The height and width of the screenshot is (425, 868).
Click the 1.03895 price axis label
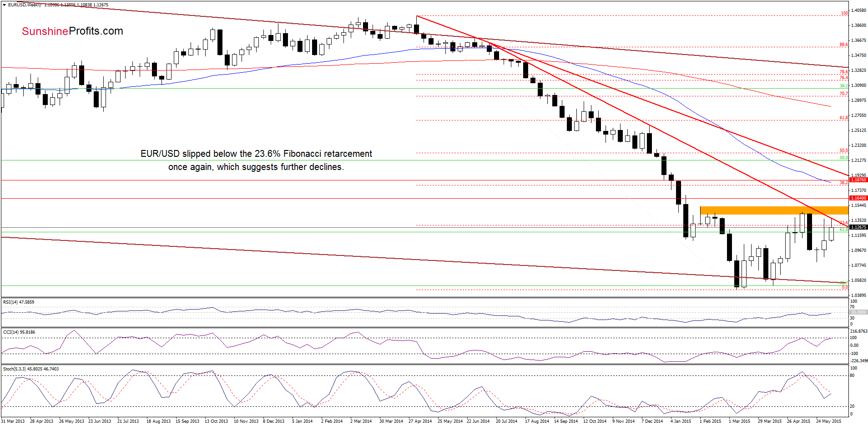(858, 295)
